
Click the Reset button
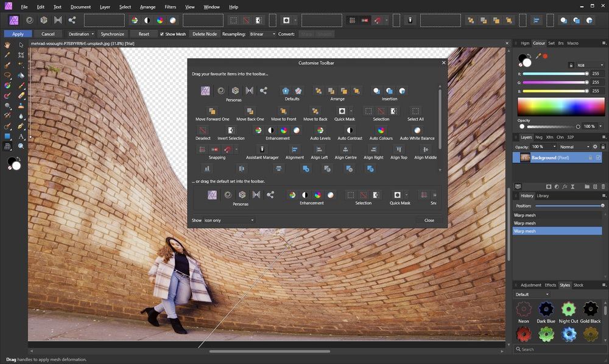(144, 34)
